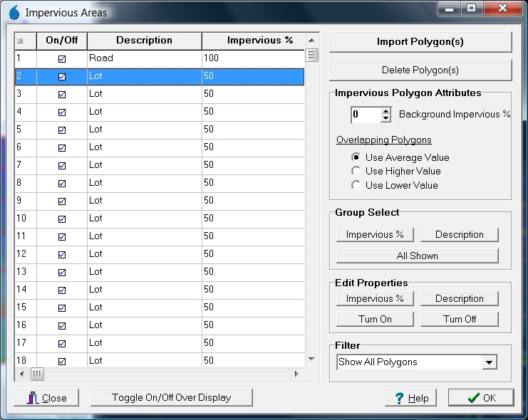Click Toggle On/Off Over Display button
Viewport: 528px width, 420px height.
[x=171, y=397]
